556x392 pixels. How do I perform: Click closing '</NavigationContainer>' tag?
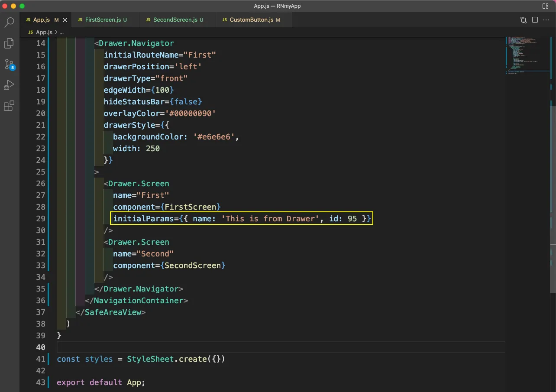click(x=136, y=301)
